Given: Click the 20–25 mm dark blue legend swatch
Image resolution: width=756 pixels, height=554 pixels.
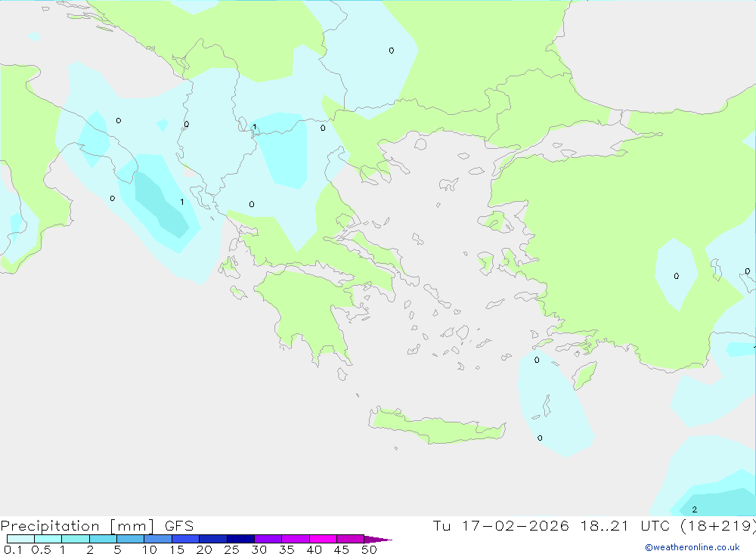Looking at the screenshot, I should (213, 539).
